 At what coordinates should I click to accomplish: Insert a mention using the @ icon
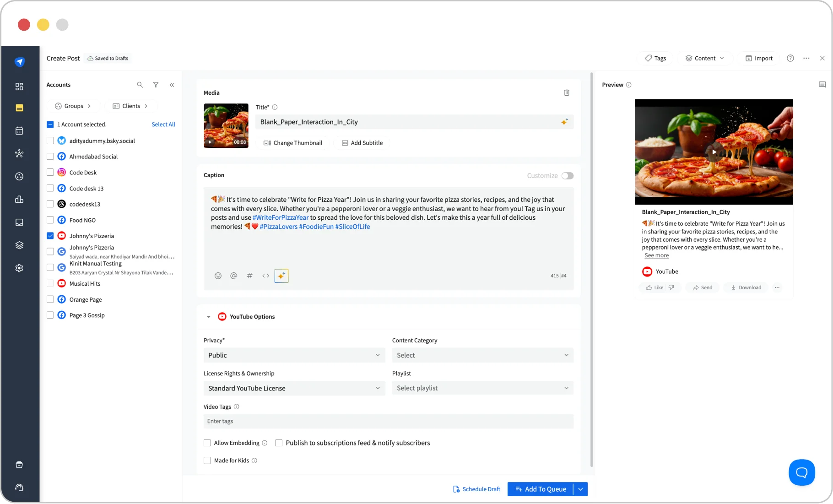point(234,276)
